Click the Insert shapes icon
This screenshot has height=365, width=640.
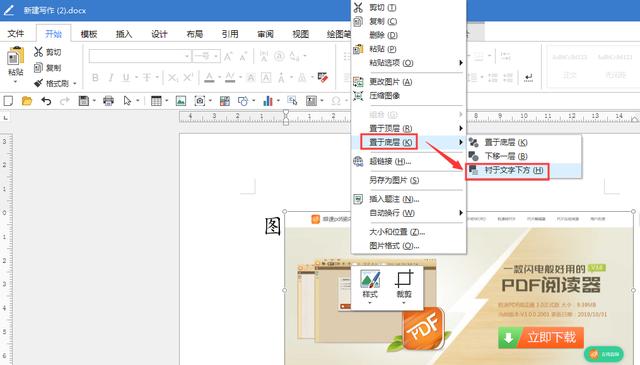243,100
